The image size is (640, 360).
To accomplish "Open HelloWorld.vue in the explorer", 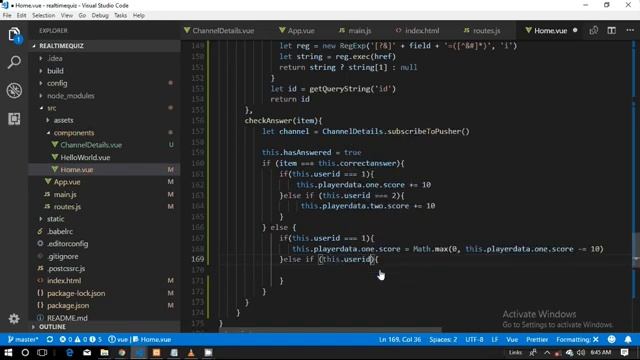I will (x=85, y=158).
